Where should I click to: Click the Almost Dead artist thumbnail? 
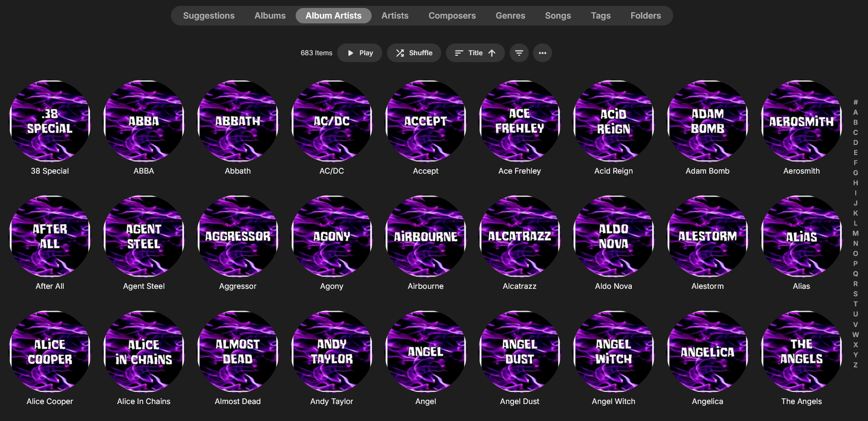tap(238, 351)
